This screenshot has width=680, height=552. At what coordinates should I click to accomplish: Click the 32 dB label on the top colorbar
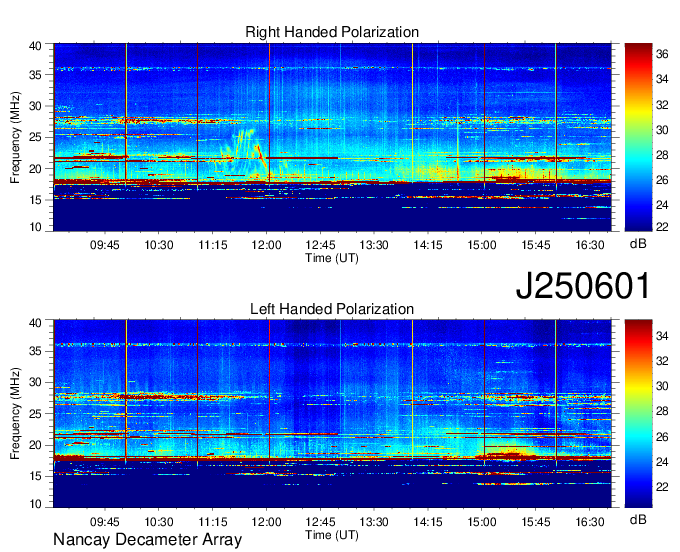point(662,105)
